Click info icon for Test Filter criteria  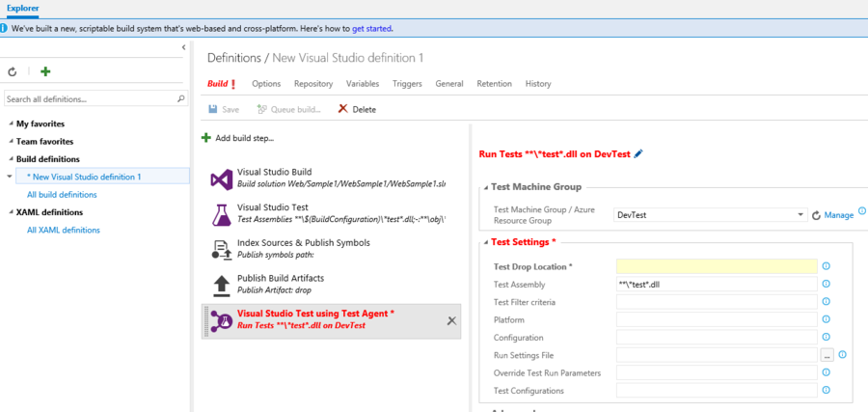(x=827, y=302)
